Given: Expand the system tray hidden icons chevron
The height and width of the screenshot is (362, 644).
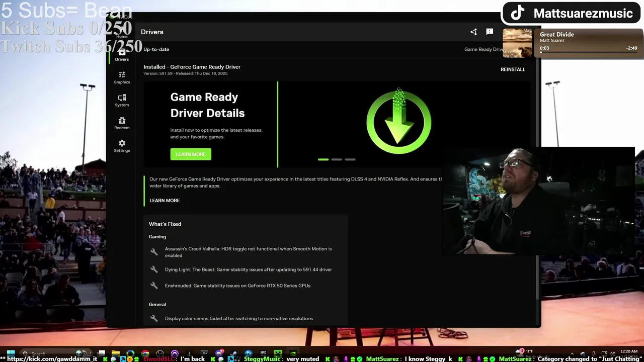Looking at the screenshot, I should tap(572, 353).
